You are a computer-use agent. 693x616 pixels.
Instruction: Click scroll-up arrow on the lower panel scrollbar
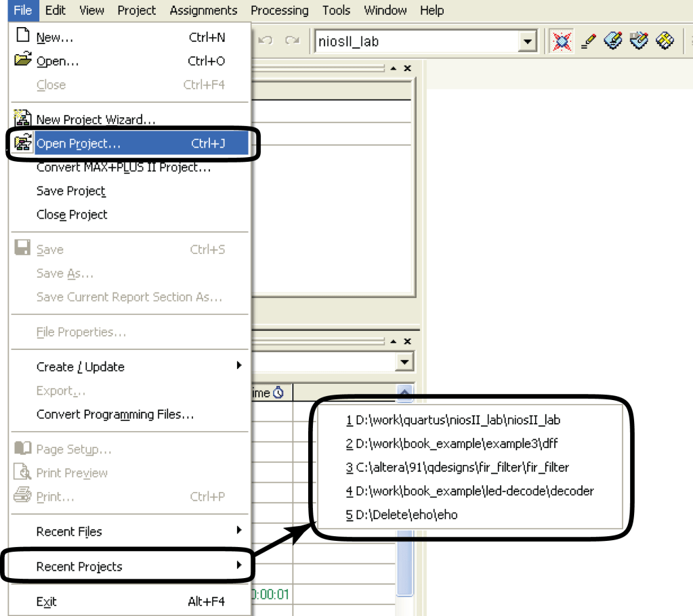[404, 392]
